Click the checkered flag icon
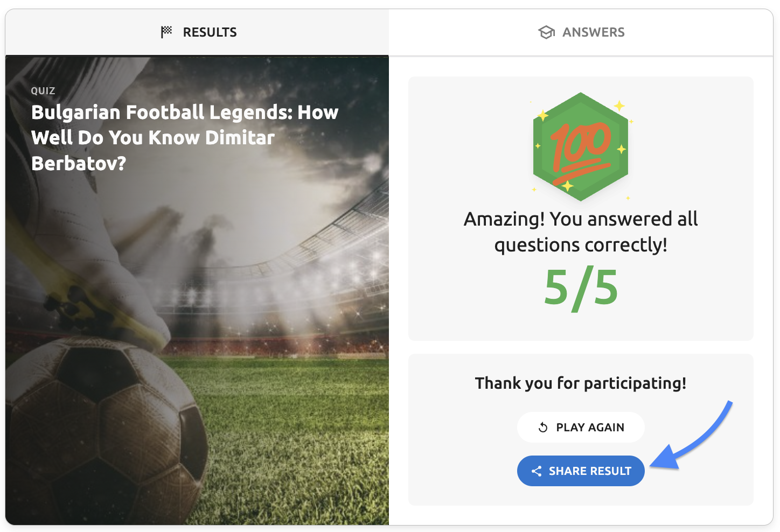780x532 pixels. [x=166, y=32]
